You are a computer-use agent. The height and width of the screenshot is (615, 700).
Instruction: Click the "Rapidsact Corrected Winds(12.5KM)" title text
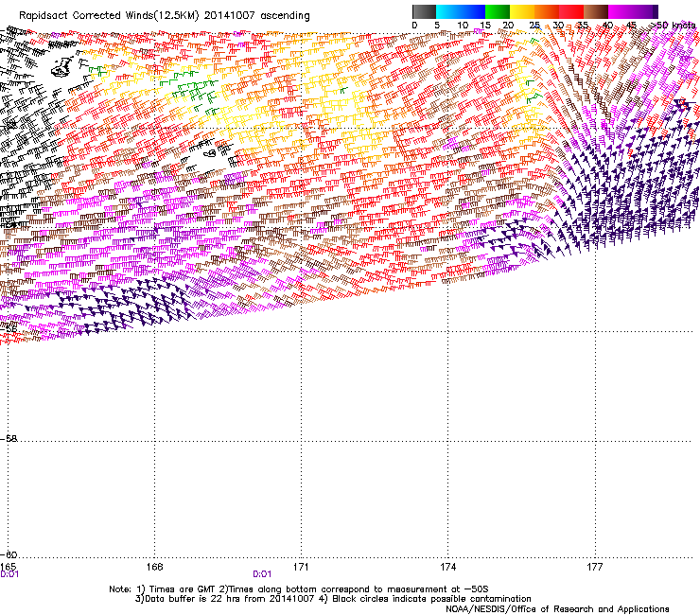pyautogui.click(x=109, y=16)
